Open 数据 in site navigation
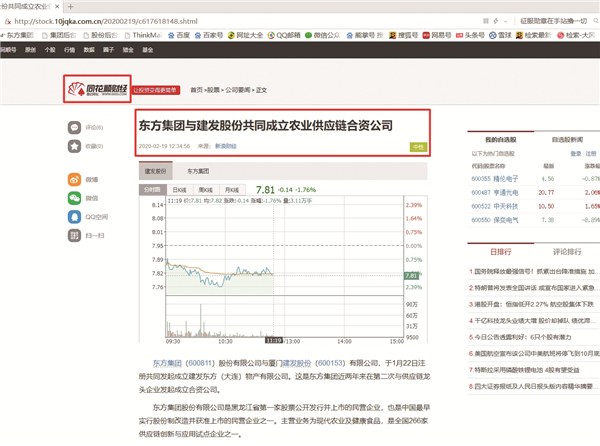 point(89,50)
